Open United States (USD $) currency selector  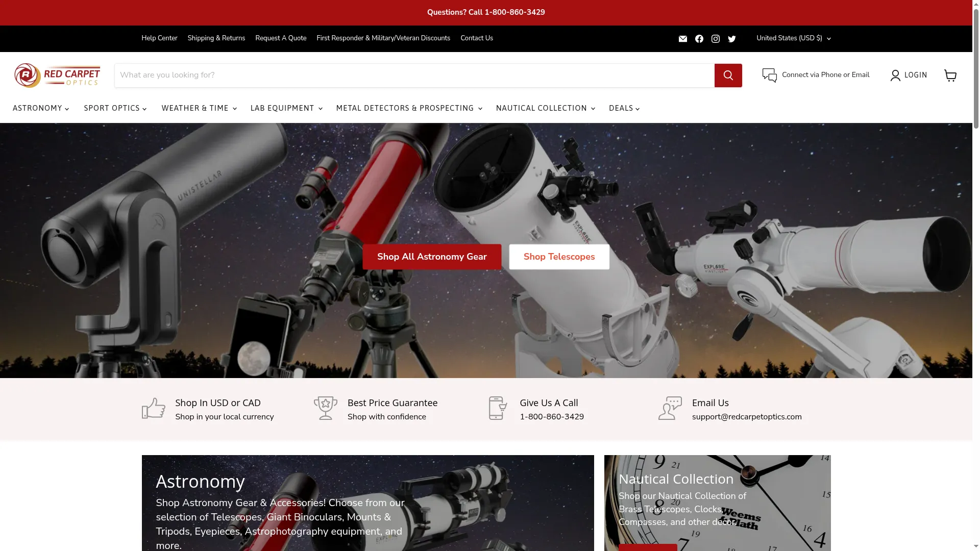point(793,39)
